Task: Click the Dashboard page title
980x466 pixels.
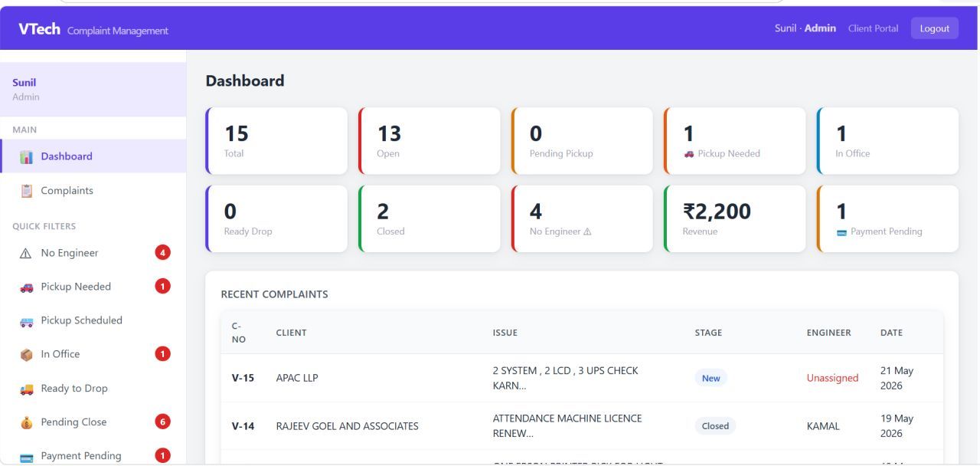Action: (245, 80)
